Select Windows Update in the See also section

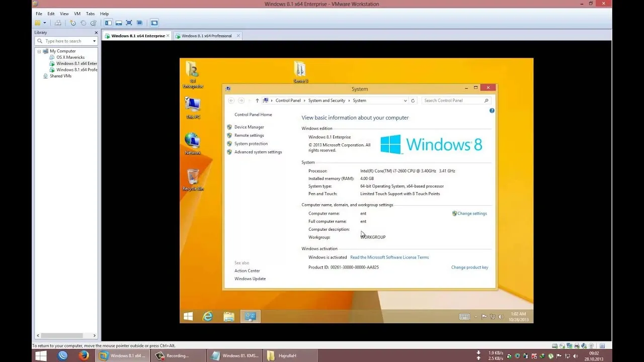(x=250, y=279)
